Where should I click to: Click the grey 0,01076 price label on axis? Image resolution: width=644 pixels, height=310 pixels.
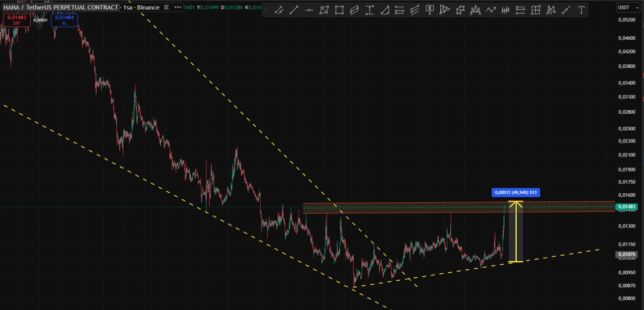point(627,254)
